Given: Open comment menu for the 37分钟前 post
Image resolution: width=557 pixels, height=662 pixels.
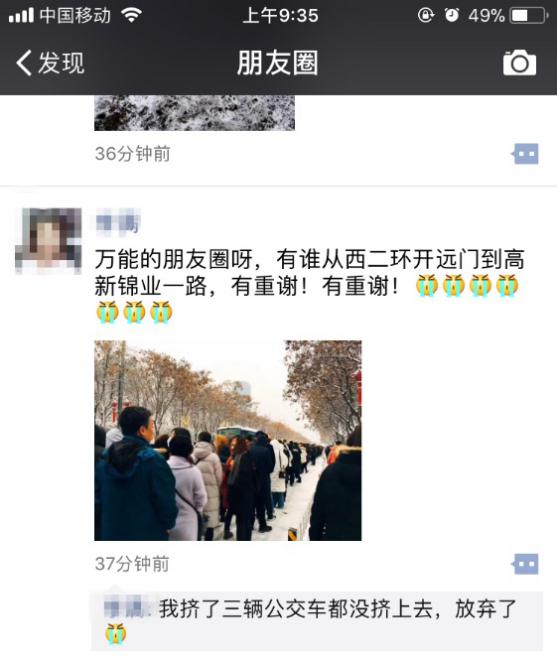Looking at the screenshot, I should pos(525,564).
